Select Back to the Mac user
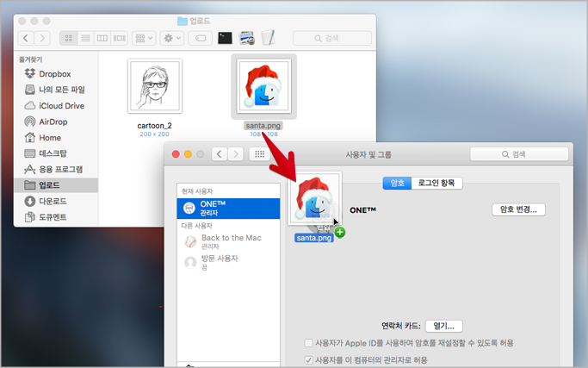Image resolution: width=588 pixels, height=368 pixels. pyautogui.click(x=228, y=241)
